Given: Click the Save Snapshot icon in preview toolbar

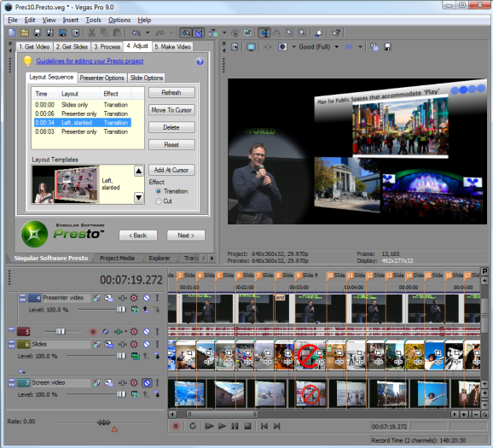Looking at the screenshot, I should click(x=388, y=47).
